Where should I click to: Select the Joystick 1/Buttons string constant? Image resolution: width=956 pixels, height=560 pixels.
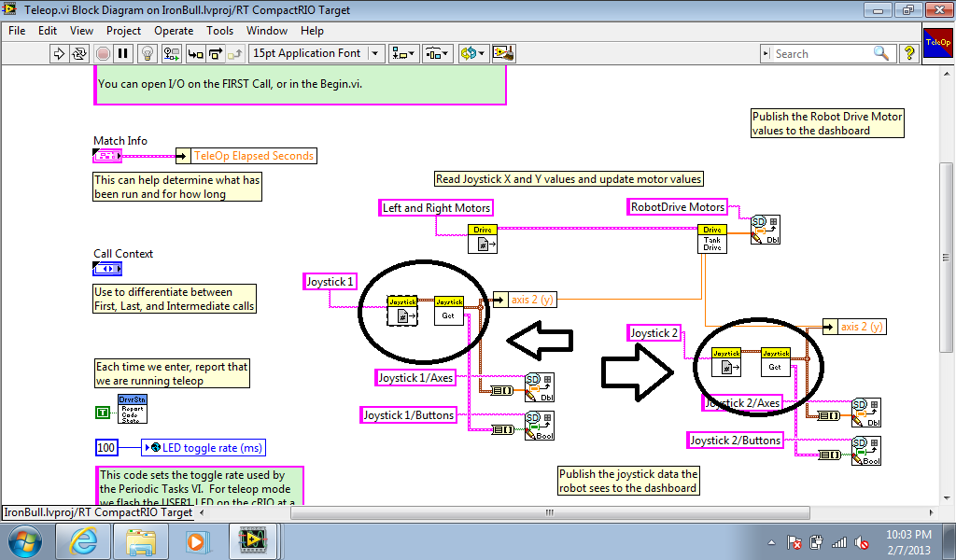pyautogui.click(x=409, y=415)
